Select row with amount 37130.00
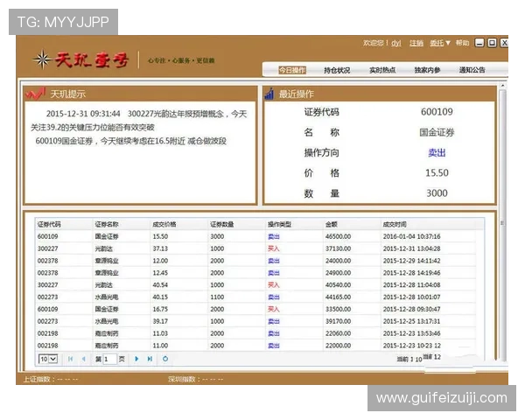Viewport: 525px width, 420px height. pyautogui.click(x=255, y=248)
